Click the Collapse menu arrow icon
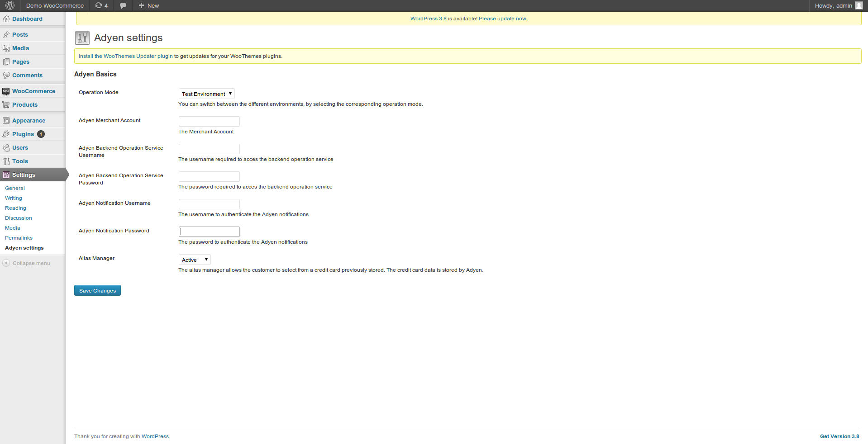Image resolution: width=868 pixels, height=444 pixels. 6,263
